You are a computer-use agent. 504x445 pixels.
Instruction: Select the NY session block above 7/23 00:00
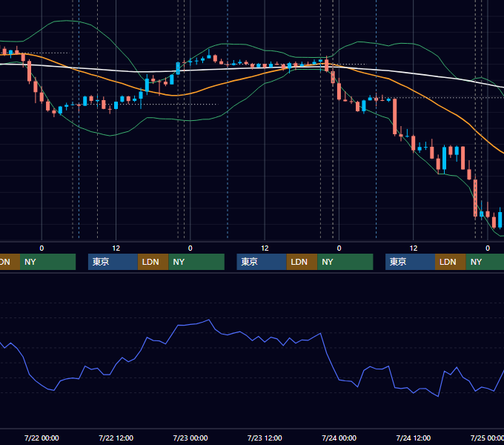(x=196, y=262)
